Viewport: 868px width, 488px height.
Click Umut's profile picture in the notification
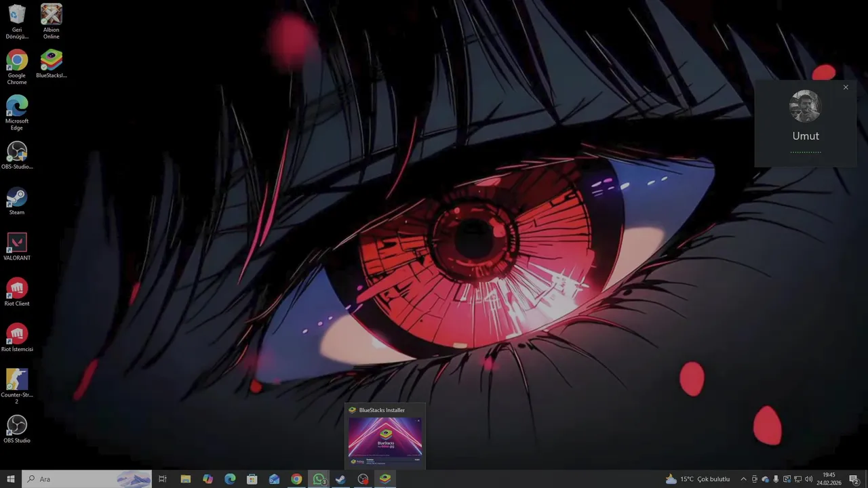click(x=806, y=106)
